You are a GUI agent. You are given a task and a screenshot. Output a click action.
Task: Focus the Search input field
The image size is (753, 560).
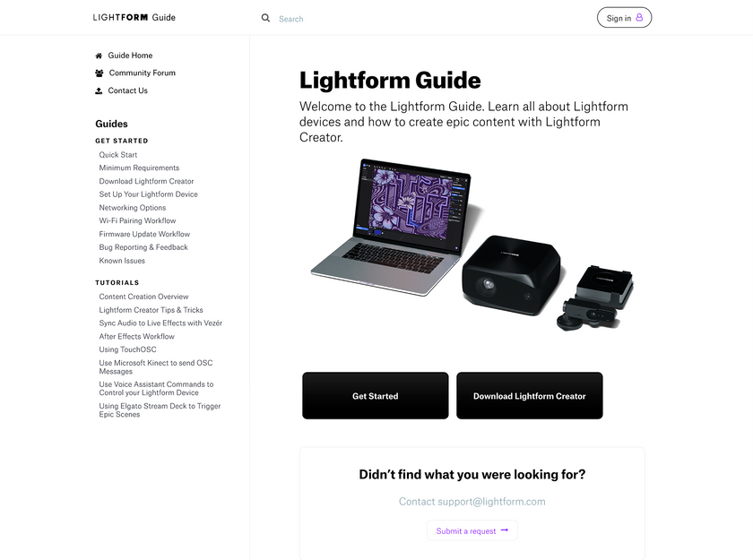[x=385, y=19]
